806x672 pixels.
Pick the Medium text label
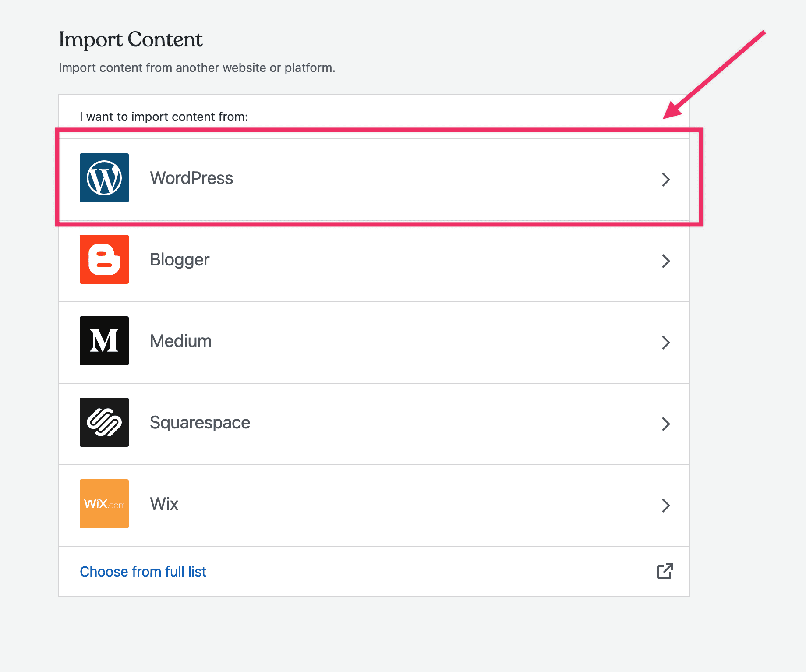click(x=180, y=341)
